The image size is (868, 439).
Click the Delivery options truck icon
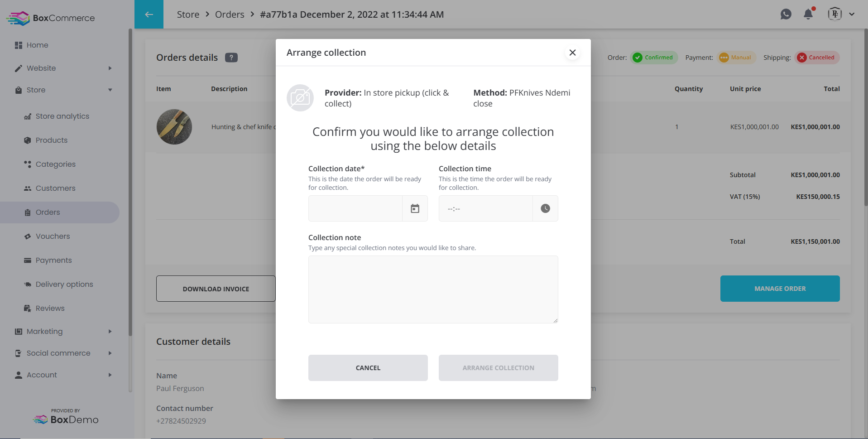click(x=28, y=285)
